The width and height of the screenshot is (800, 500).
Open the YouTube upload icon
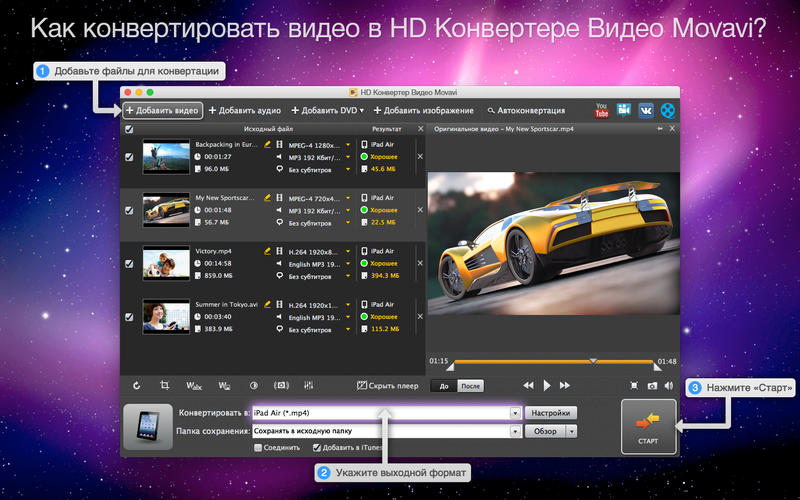pos(602,110)
